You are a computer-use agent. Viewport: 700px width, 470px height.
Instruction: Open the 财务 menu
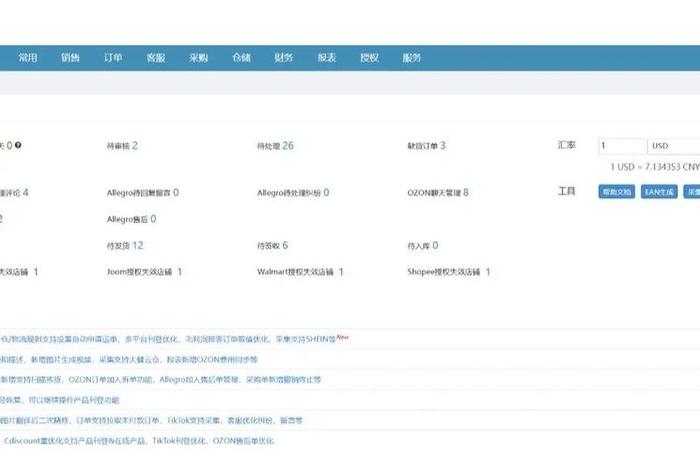pos(284,58)
